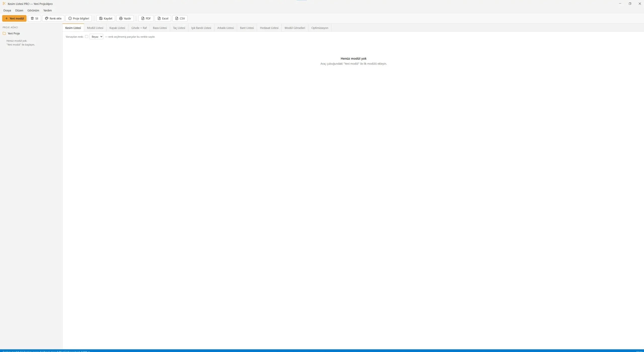Open Renk ekle palette tool
Viewport: 644px width, 352px height.
point(53,18)
